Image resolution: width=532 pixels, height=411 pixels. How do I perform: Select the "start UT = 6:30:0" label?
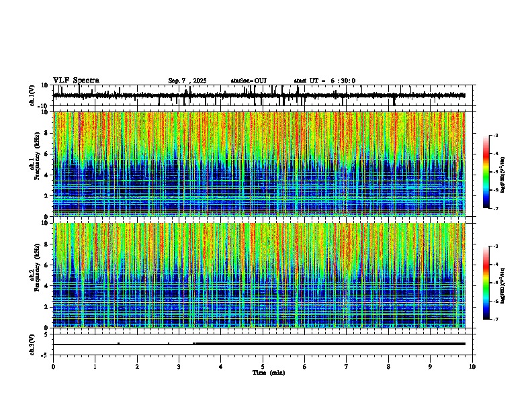[x=324, y=81]
